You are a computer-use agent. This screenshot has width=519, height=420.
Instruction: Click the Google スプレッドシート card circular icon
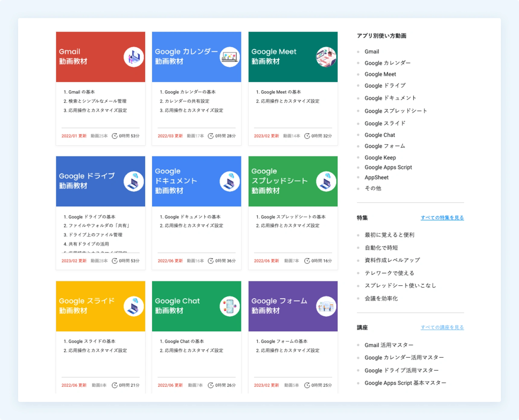coord(326,181)
